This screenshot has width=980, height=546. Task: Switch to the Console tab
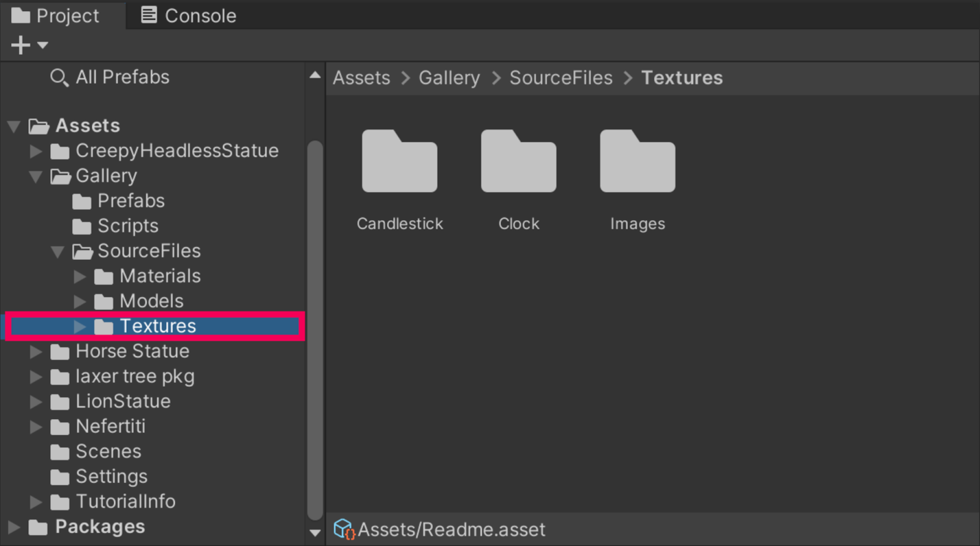(189, 15)
